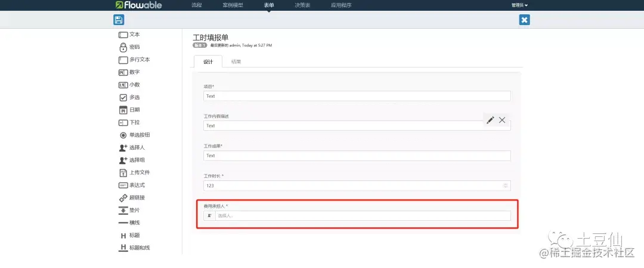The image size is (644, 268).
Task: Select the 超链接 hyperlink icon
Action: [123, 198]
